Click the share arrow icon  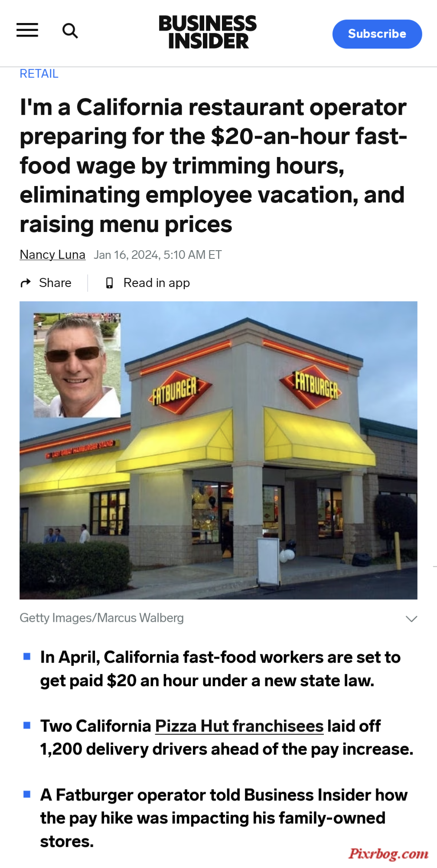(x=26, y=283)
